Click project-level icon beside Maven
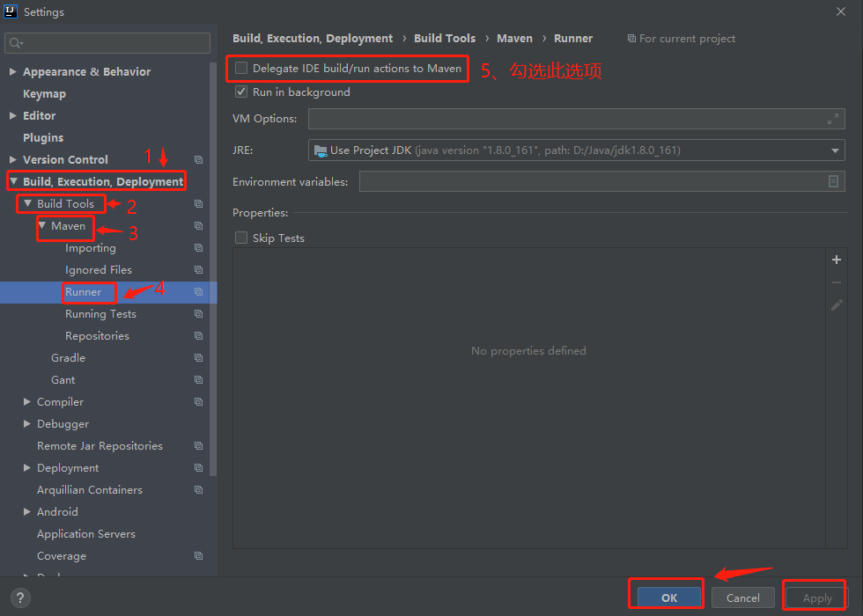 point(199,225)
